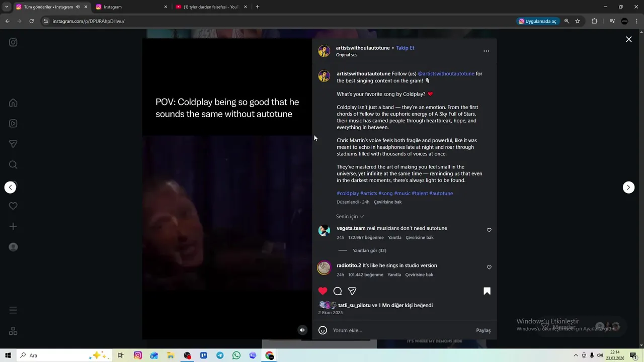Open the #coldplay hashtag

coord(348,193)
